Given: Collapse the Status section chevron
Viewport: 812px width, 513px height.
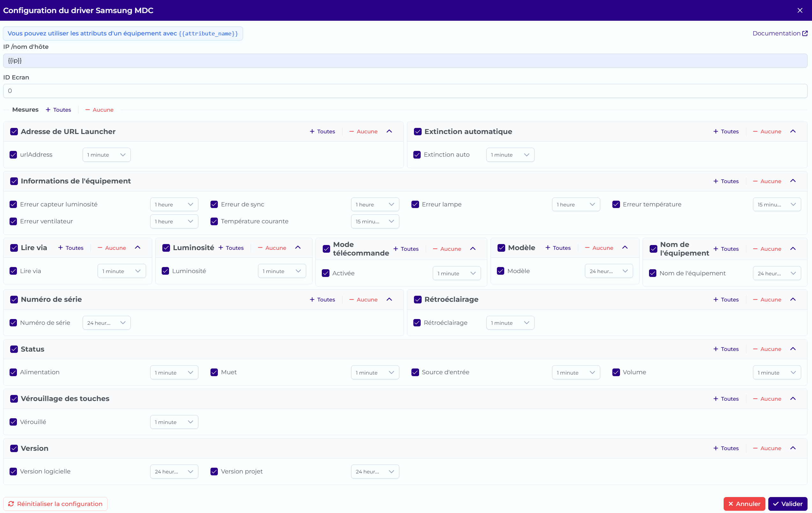Looking at the screenshot, I should [x=793, y=349].
